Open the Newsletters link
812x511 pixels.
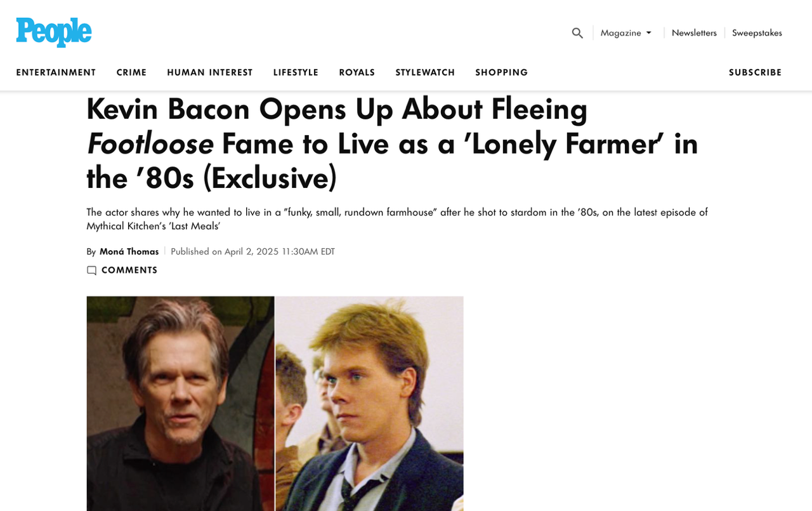[x=694, y=33]
